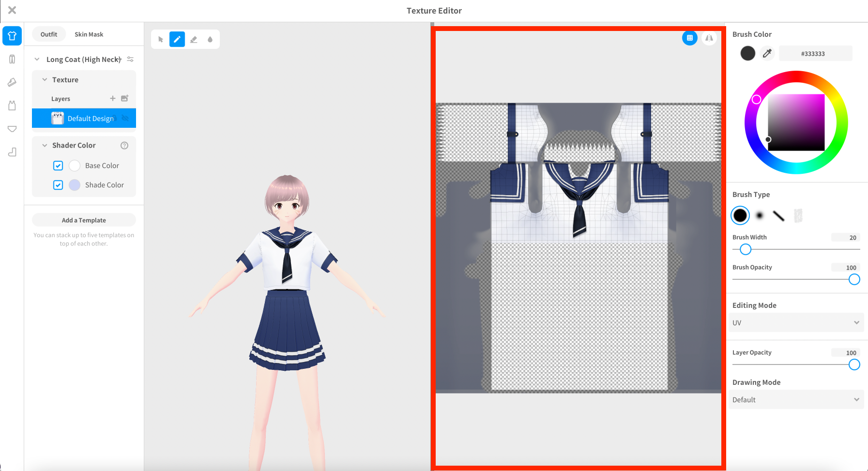Toggle the mirror symmetry icon
Viewport: 868px width, 471px height.
coord(709,38)
